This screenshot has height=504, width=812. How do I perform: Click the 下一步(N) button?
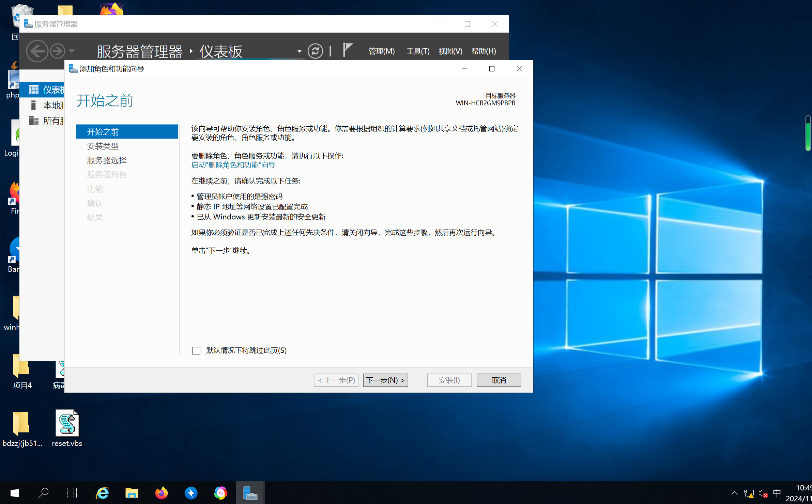pyautogui.click(x=385, y=380)
